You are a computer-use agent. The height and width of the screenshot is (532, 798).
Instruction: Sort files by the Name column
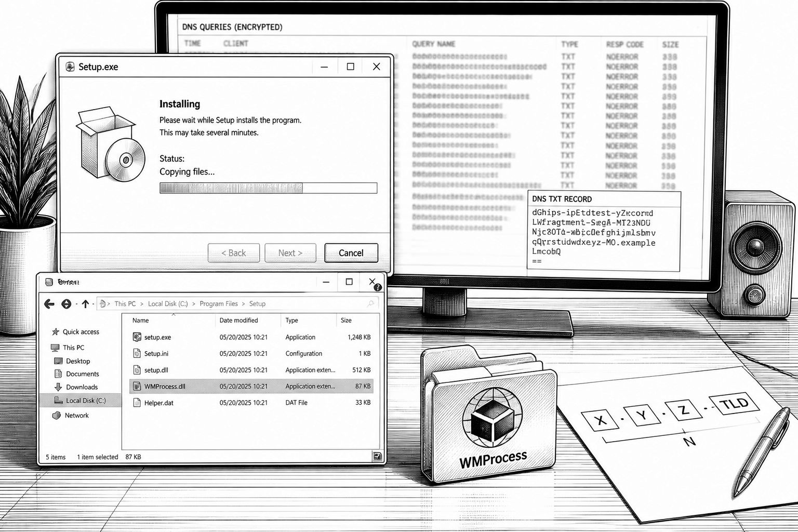140,321
